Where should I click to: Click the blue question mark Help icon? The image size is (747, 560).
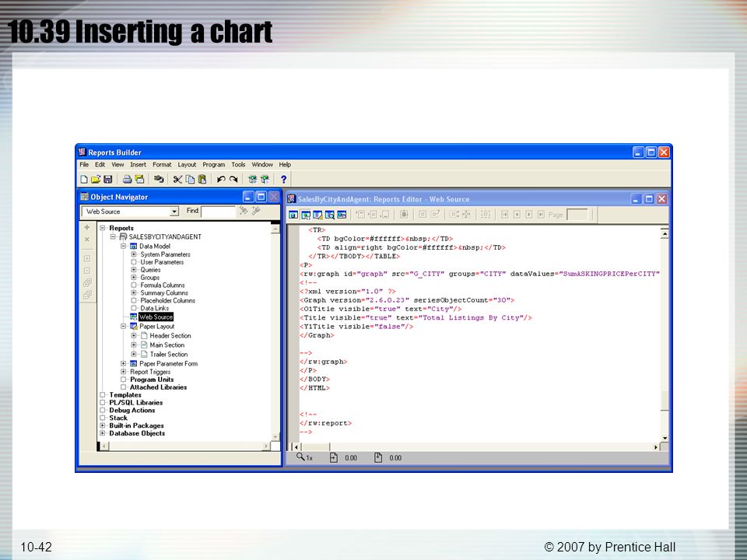283,180
